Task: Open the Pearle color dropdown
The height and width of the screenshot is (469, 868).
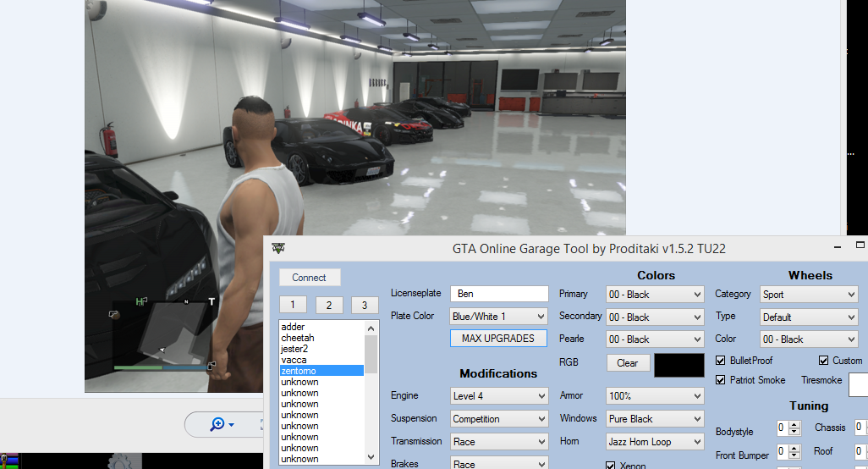Action: click(x=655, y=339)
